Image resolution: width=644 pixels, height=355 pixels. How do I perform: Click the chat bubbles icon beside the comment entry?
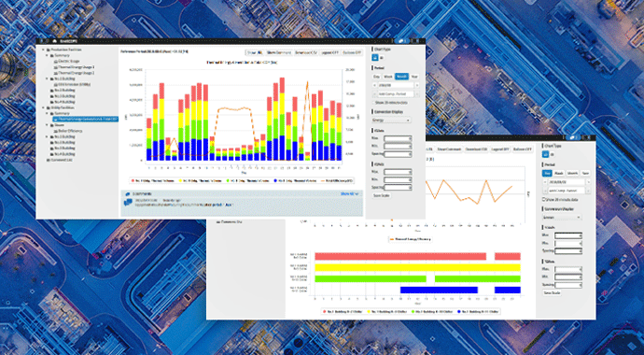(x=128, y=202)
